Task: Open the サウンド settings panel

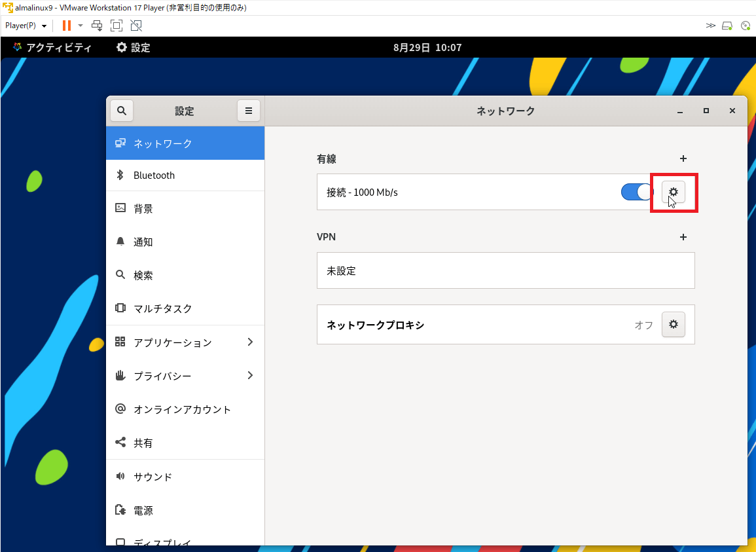Action: (x=153, y=477)
